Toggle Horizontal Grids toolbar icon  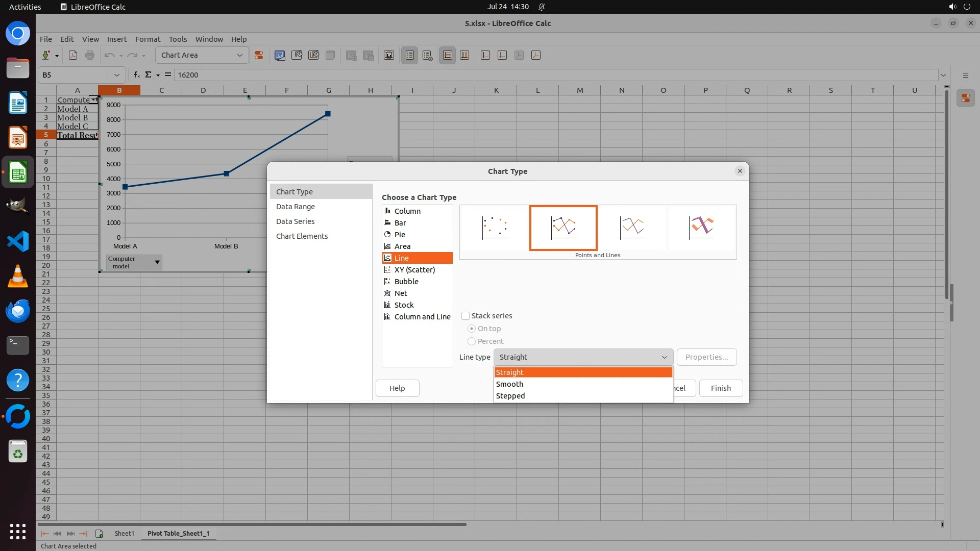pos(448,55)
